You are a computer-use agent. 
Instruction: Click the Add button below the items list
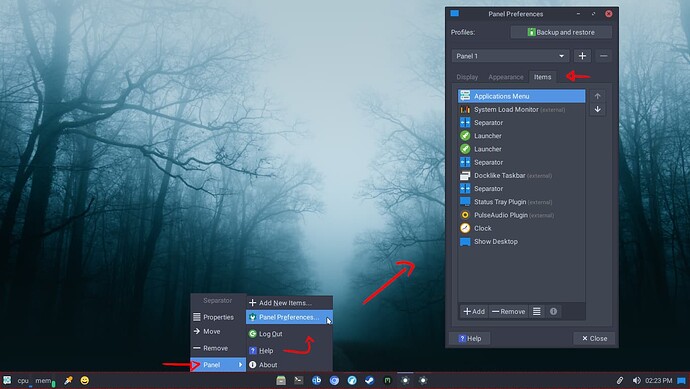click(474, 312)
